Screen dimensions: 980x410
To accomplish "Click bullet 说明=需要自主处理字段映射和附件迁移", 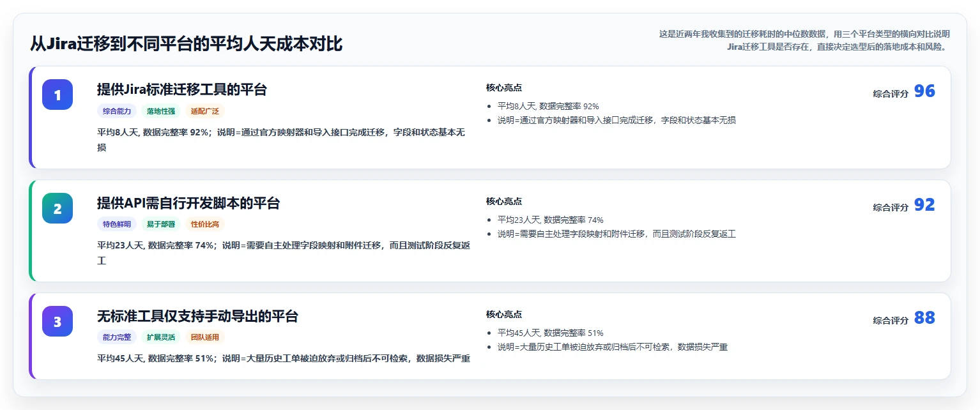I will (616, 234).
